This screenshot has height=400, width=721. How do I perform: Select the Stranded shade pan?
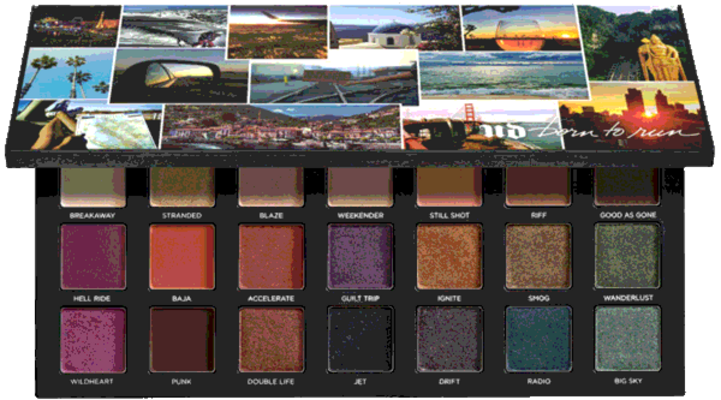click(182, 187)
